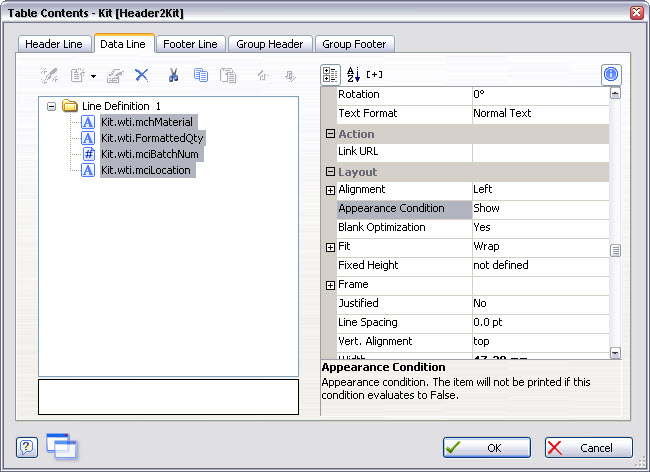Click the Fixed Height value not defined

541,266
